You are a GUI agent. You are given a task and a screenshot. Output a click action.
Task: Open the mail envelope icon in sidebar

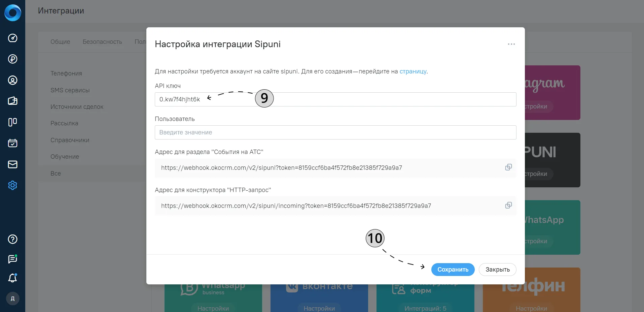tap(12, 164)
